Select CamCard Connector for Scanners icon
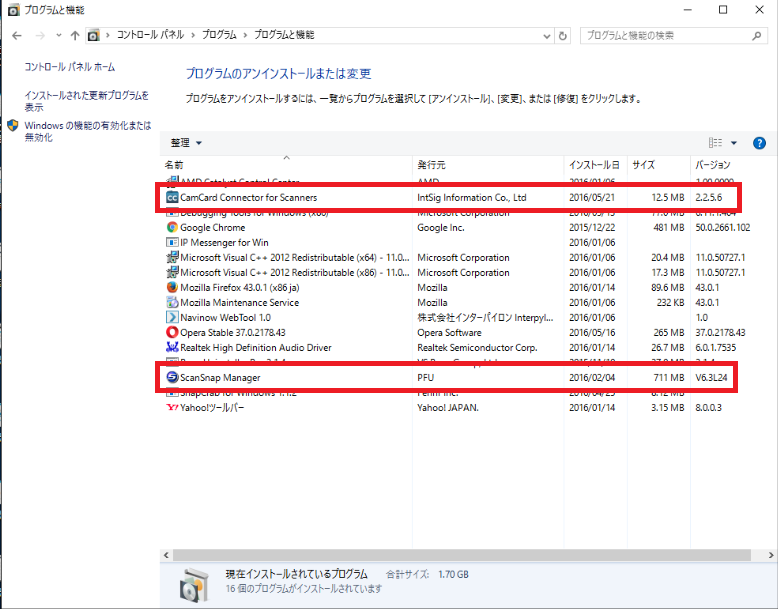The height and width of the screenshot is (609, 778). click(x=172, y=198)
